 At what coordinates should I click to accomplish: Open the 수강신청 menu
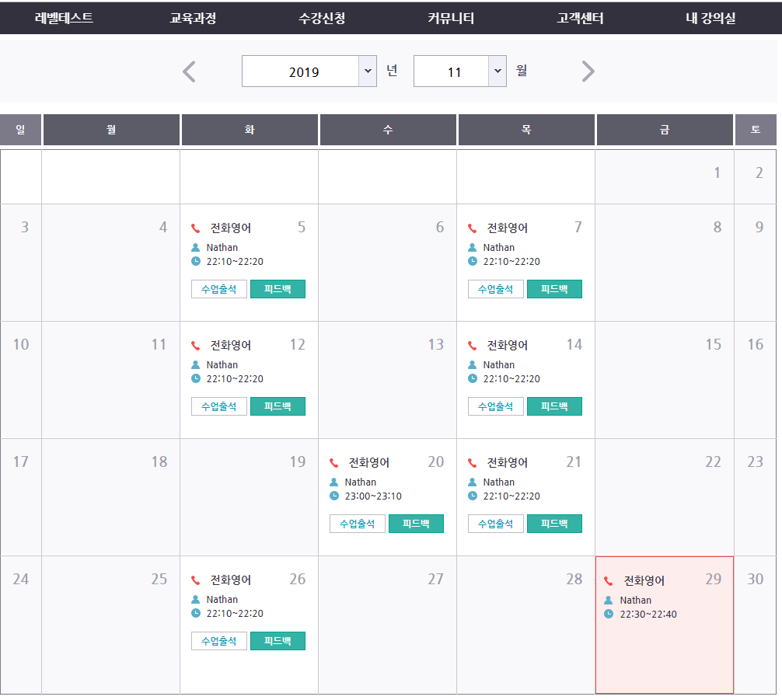(x=322, y=19)
